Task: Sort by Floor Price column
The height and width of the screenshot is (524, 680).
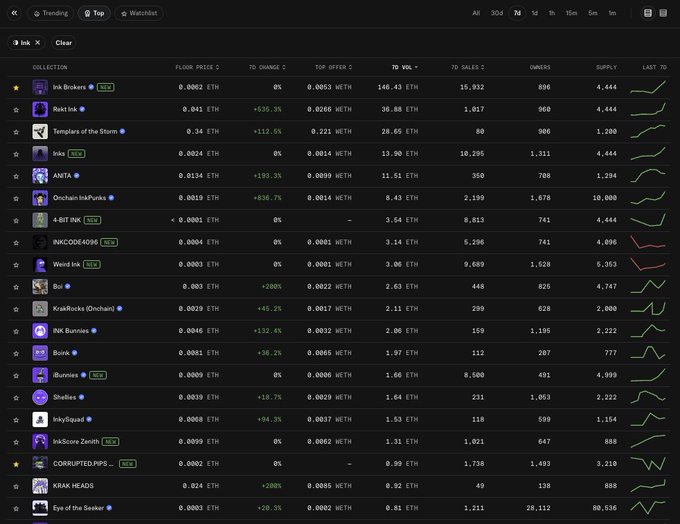Action: pyautogui.click(x=197, y=67)
